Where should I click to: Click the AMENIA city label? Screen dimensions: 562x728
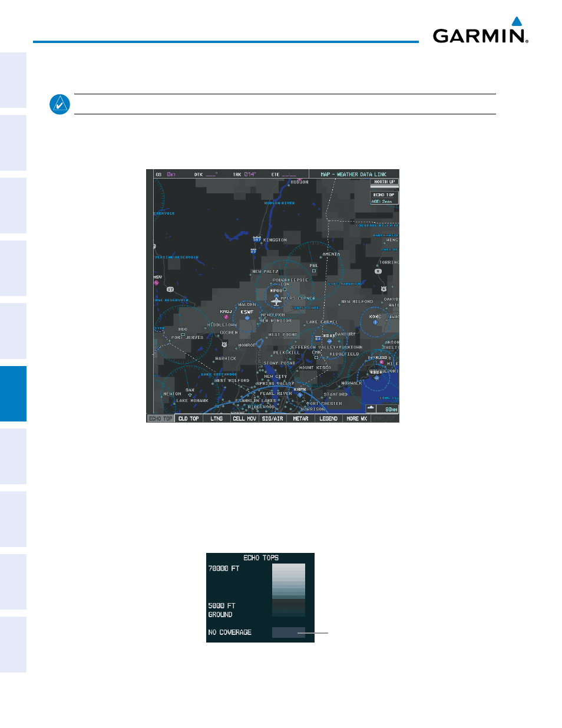tap(331, 254)
